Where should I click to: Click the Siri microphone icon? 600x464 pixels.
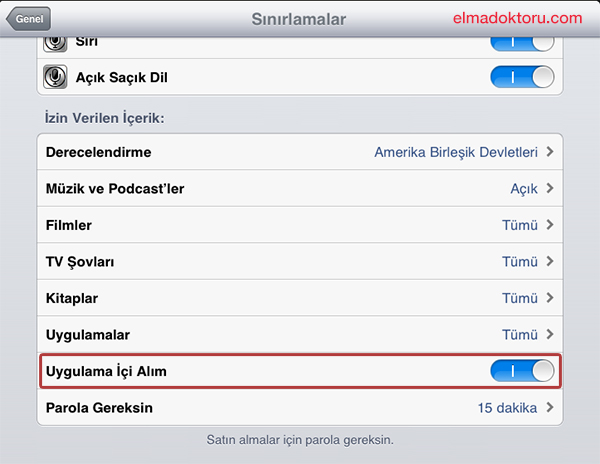click(55, 44)
